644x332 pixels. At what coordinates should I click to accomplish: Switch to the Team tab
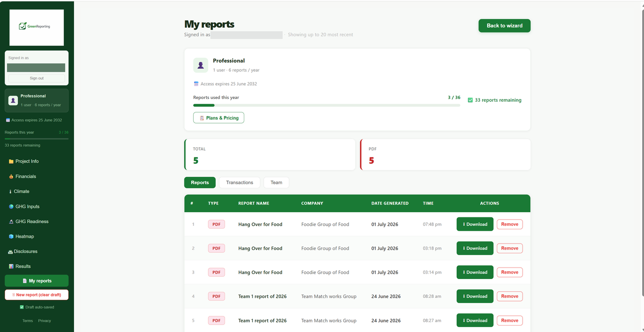coord(276,182)
